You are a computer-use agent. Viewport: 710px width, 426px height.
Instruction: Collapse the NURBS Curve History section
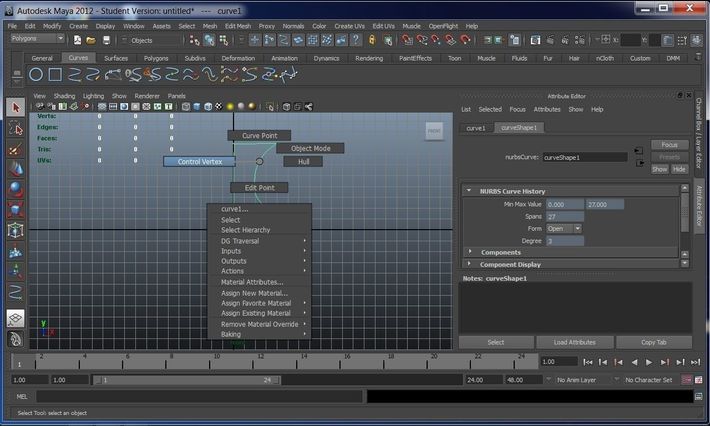tap(469, 191)
